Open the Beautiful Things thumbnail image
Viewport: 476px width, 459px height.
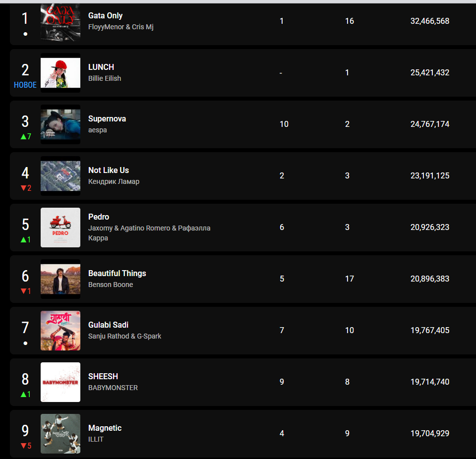(60, 279)
